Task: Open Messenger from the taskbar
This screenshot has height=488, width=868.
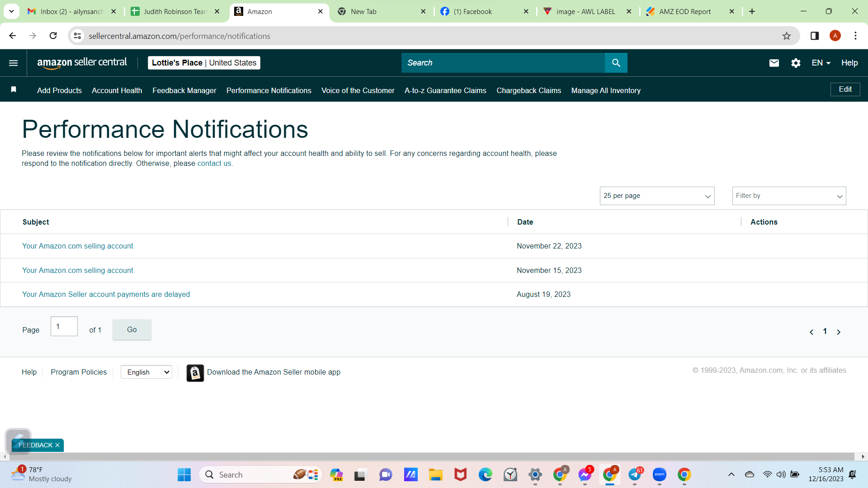Action: pos(585,474)
